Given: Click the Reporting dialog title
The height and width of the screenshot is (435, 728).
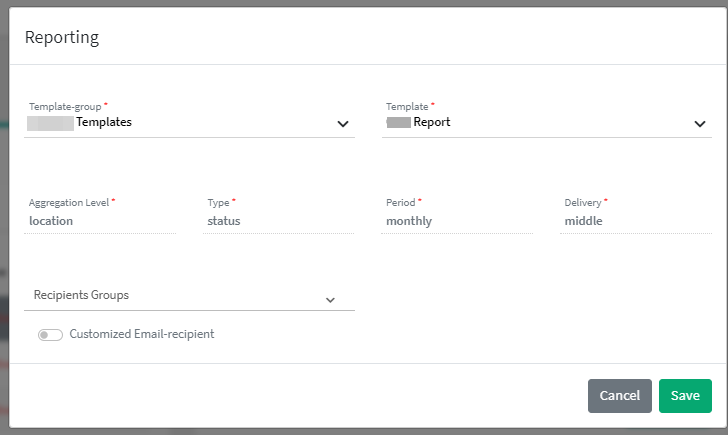Looking at the screenshot, I should pos(62,38).
